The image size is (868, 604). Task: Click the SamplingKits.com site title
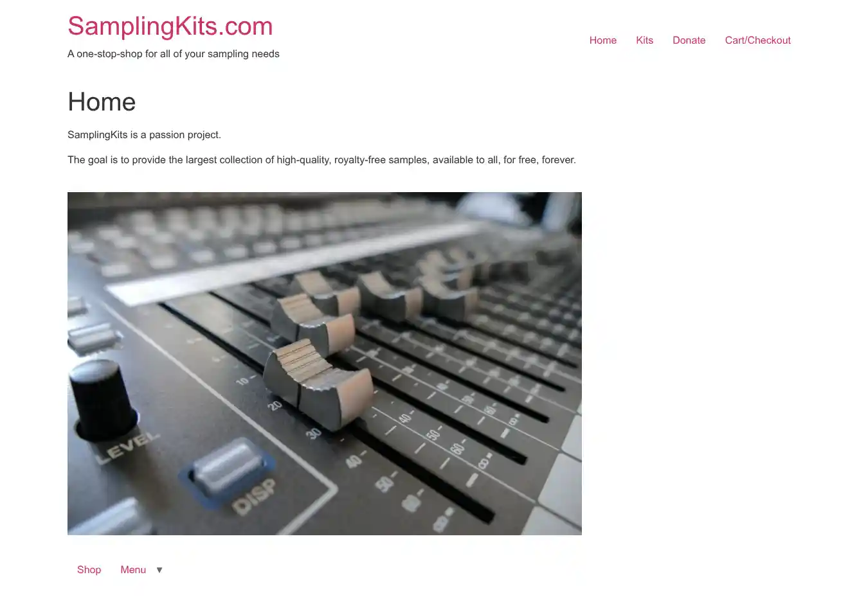tap(170, 26)
